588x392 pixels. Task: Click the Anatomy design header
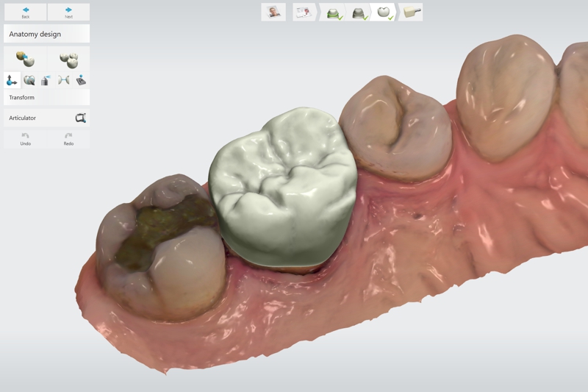click(47, 34)
